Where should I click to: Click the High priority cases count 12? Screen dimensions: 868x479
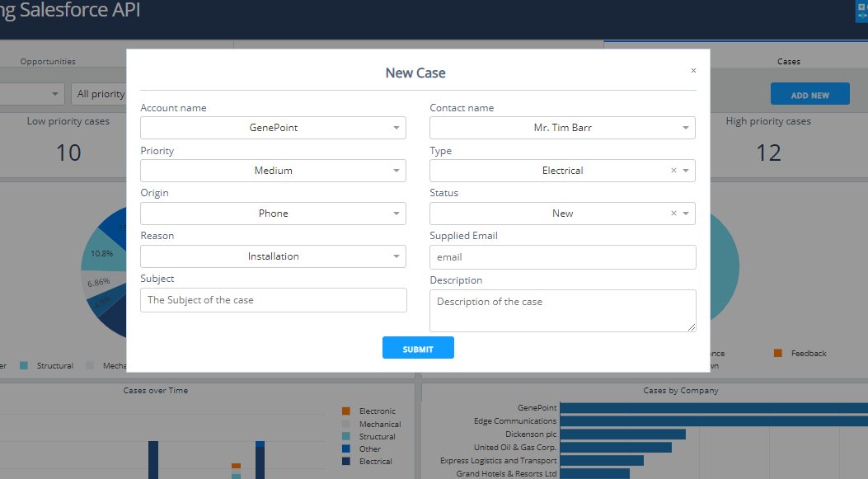click(x=768, y=153)
